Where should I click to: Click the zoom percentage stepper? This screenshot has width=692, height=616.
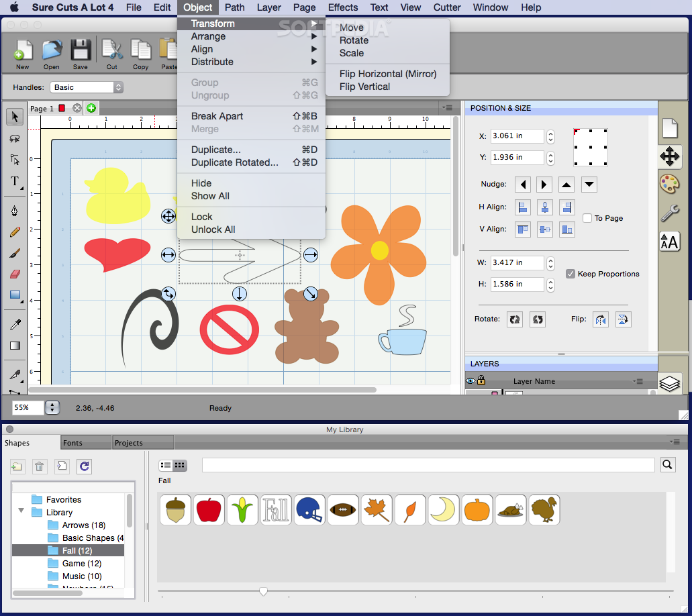tap(52, 407)
